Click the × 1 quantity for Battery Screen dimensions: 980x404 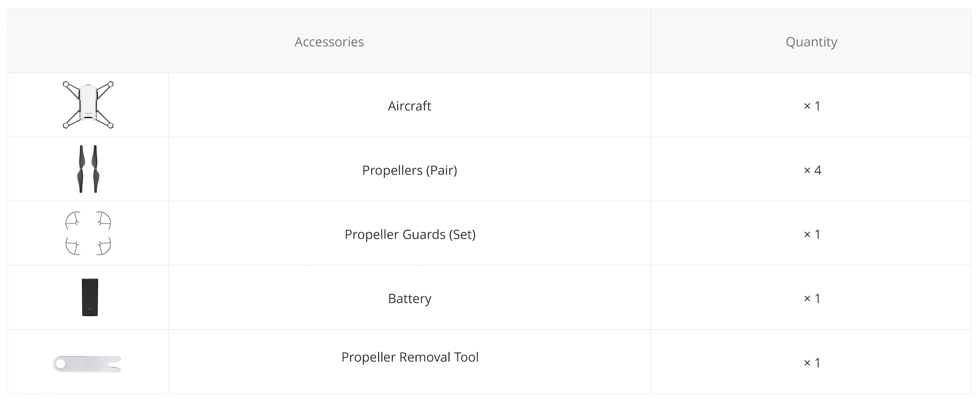(x=812, y=299)
